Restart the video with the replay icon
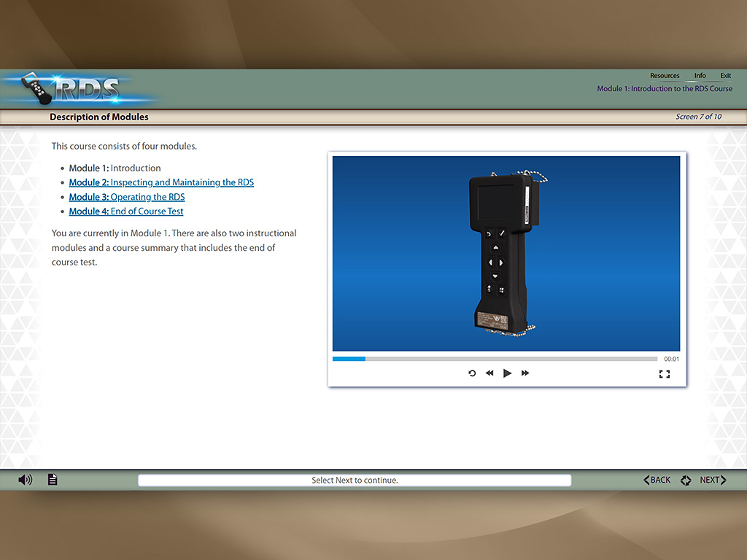Screen dimensions: 747x560 point(472,373)
